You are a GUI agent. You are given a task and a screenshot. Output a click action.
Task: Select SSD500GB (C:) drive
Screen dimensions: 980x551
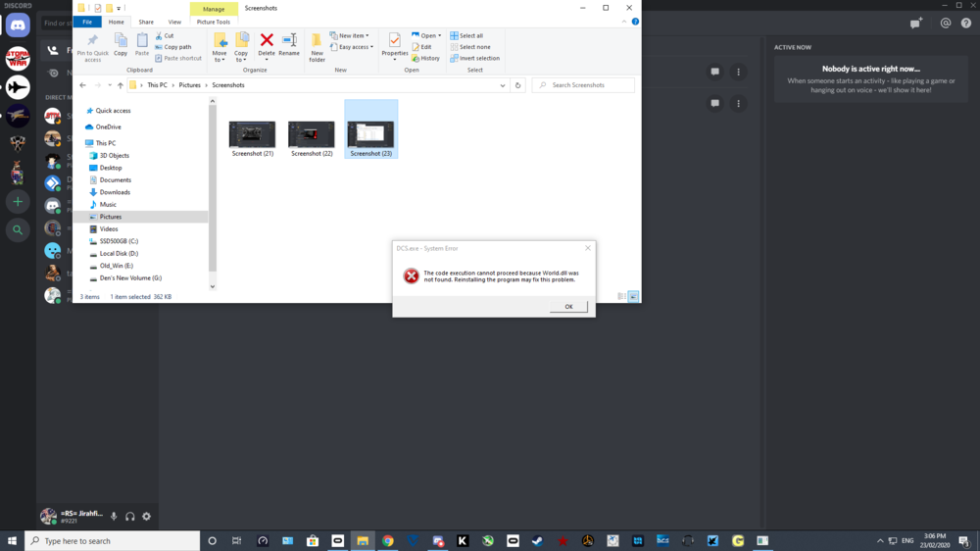point(113,241)
